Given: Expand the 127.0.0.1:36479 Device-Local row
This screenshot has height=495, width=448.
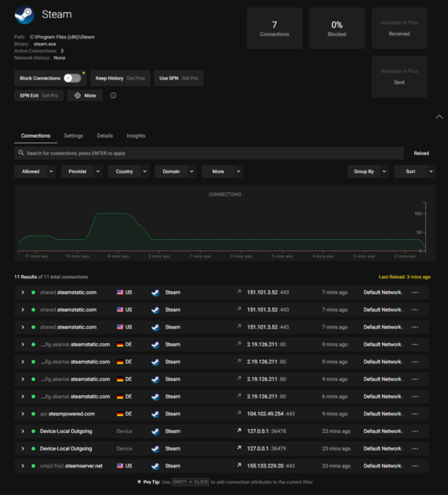Looking at the screenshot, I should point(23,448).
